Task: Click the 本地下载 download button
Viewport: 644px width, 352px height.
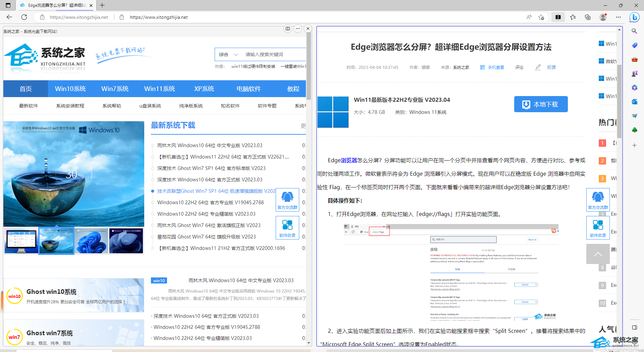Action: [541, 104]
